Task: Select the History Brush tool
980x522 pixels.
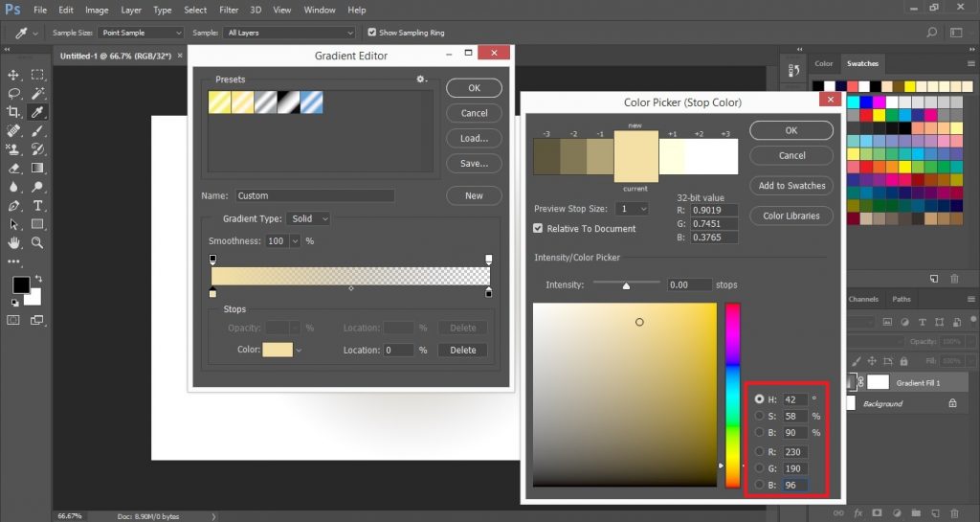Action: (37, 149)
